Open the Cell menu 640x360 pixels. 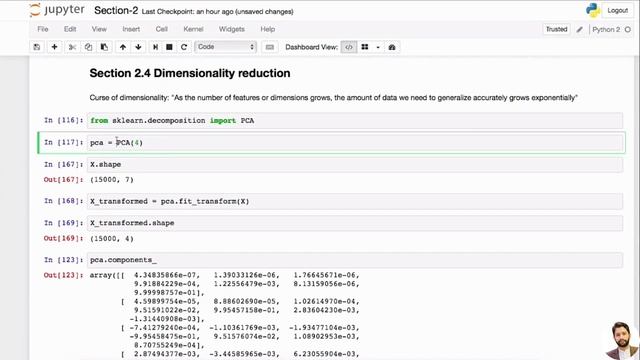(162, 29)
